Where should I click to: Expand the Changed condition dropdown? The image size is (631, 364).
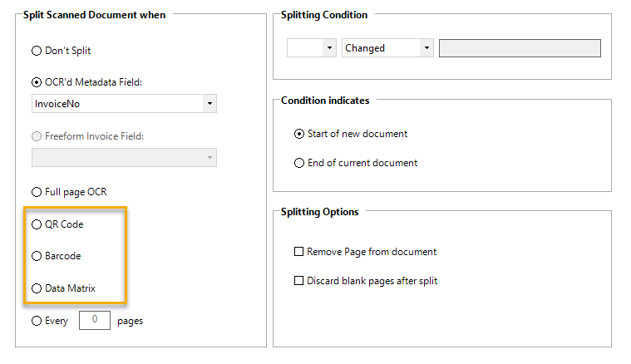387,48
